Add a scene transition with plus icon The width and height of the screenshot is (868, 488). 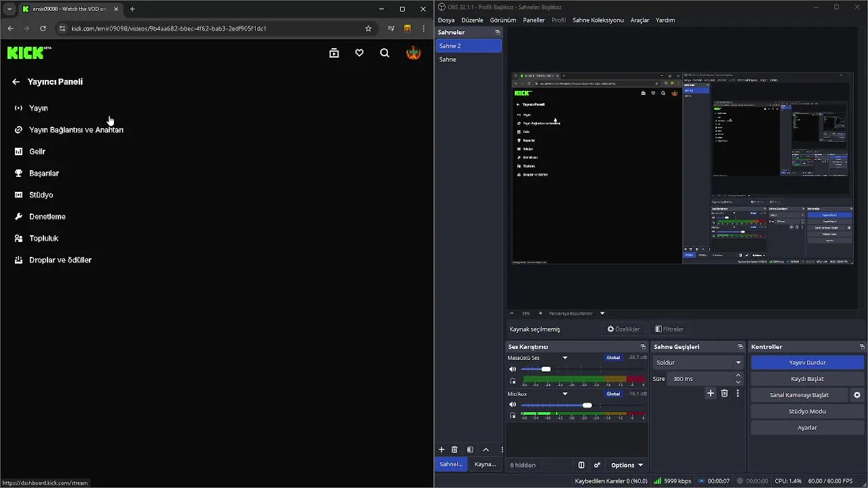(711, 393)
